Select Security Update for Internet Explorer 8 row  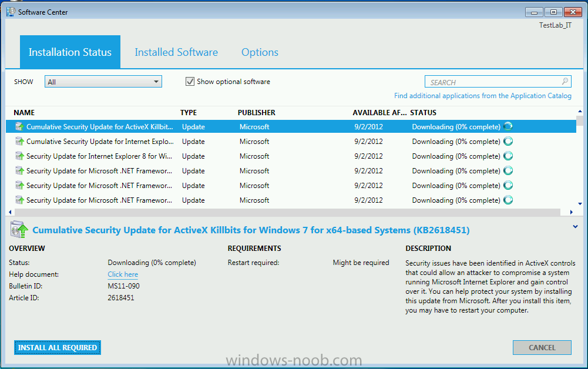point(291,156)
